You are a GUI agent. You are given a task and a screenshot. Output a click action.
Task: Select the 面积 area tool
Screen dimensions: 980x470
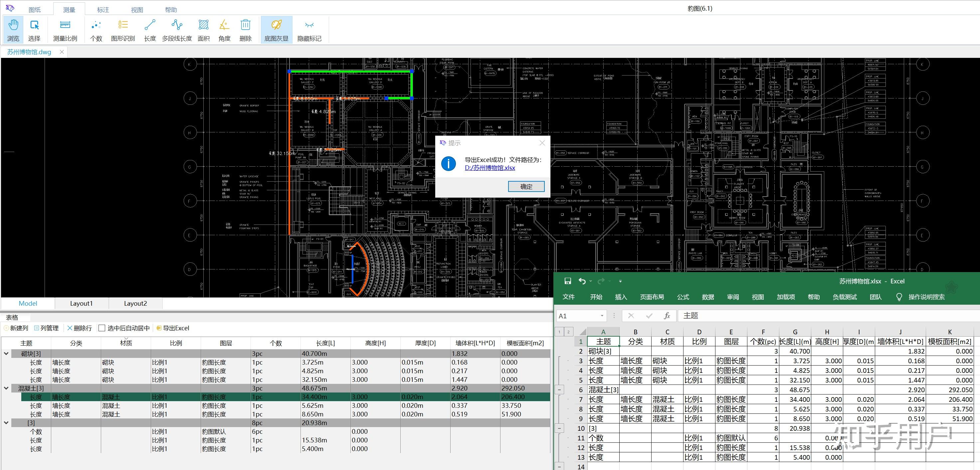pyautogui.click(x=204, y=30)
